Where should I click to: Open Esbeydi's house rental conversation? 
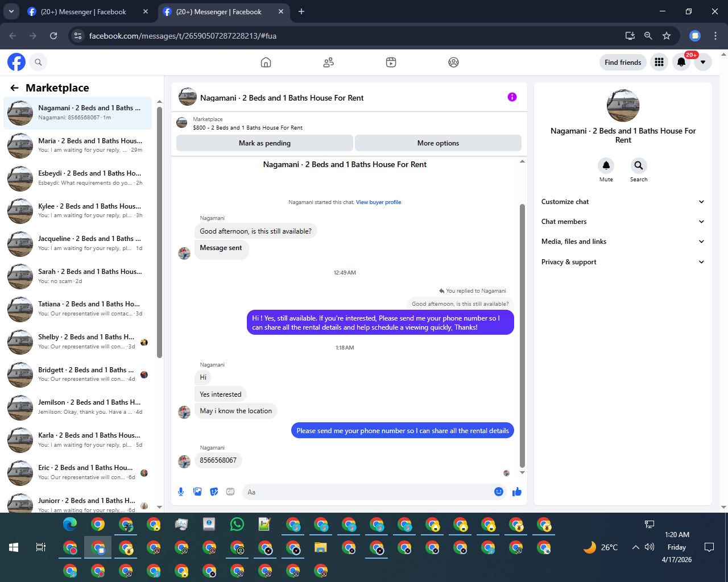(78, 178)
